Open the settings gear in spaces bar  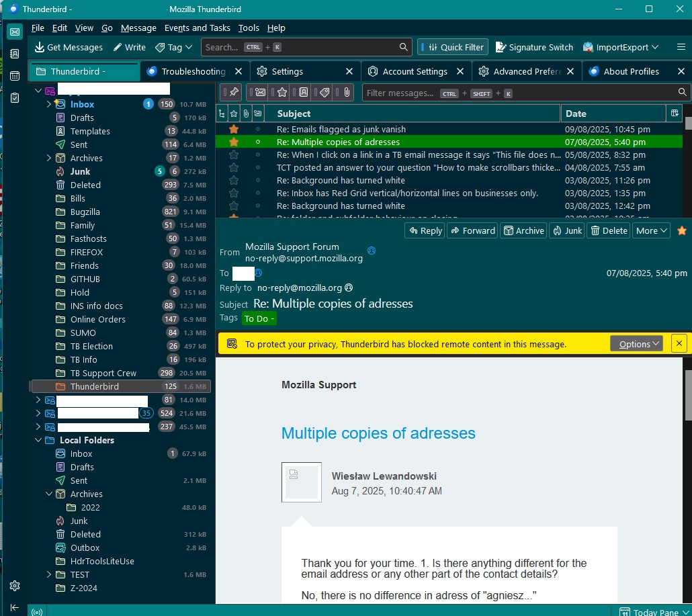pyautogui.click(x=15, y=586)
